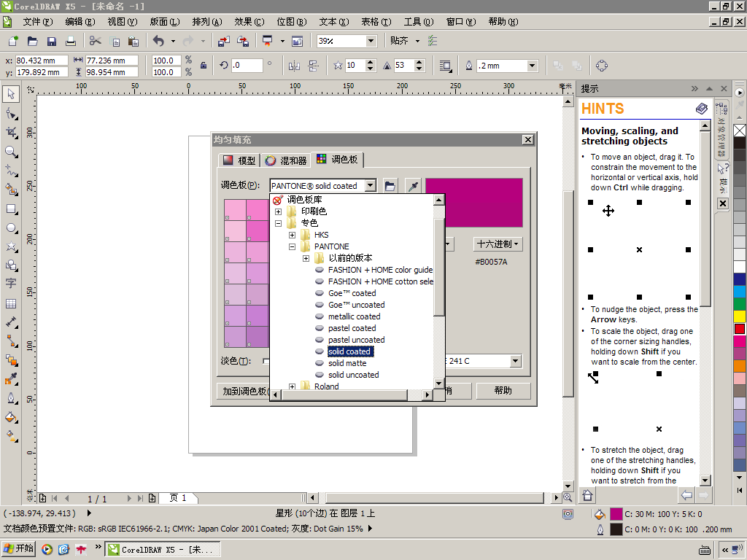This screenshot has width=747, height=560.
Task: Click the Save icon in toolbar
Action: 52,41
